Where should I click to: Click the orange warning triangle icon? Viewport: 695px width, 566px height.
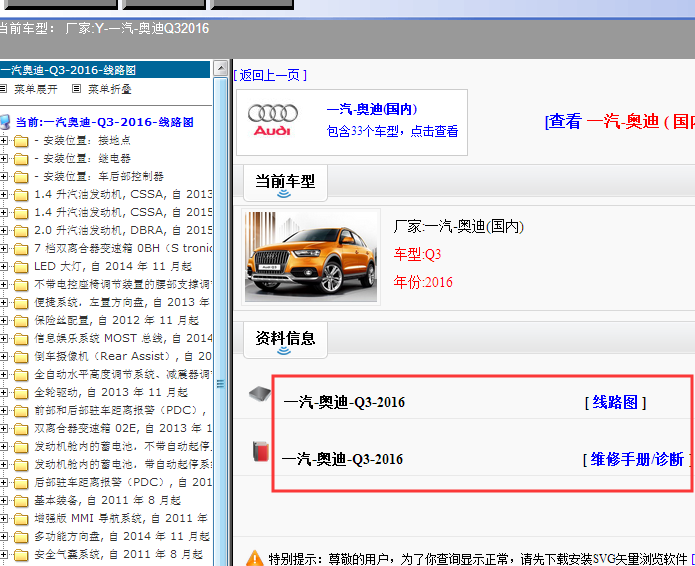tap(254, 558)
